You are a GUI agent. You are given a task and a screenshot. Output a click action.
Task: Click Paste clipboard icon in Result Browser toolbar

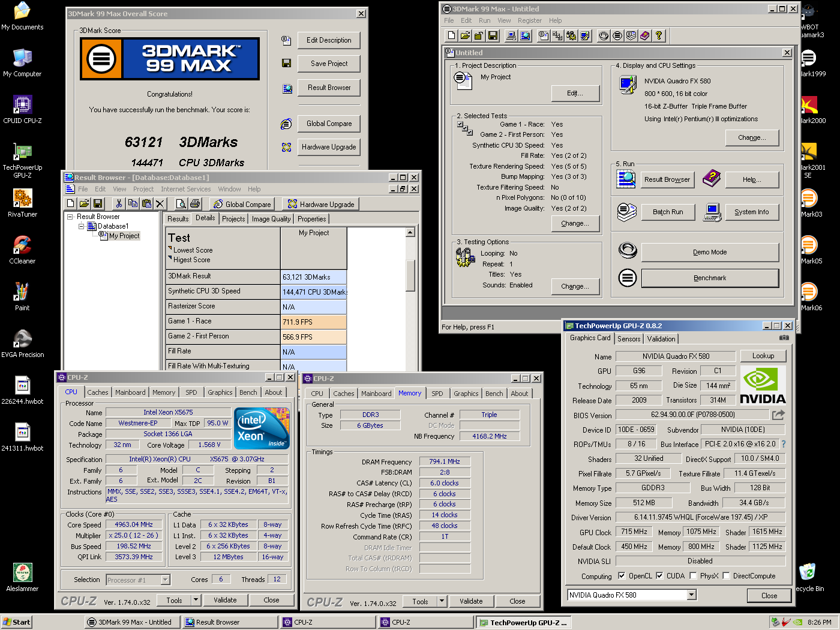tap(146, 204)
